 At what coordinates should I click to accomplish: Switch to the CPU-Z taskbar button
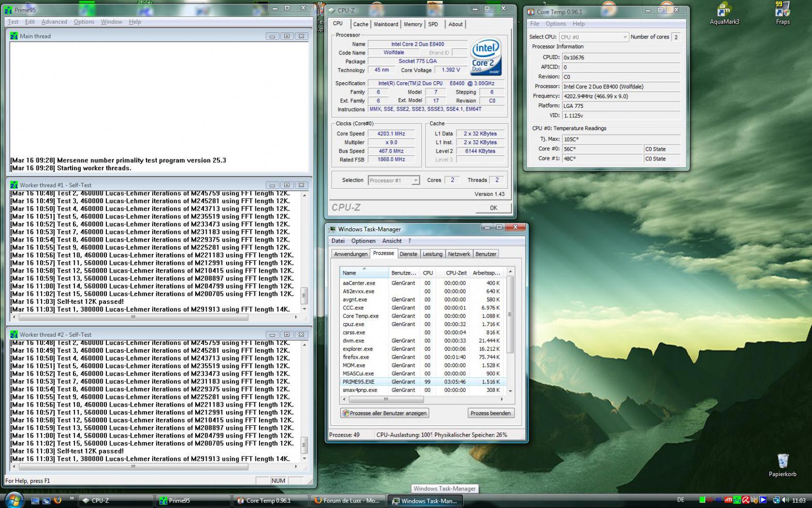pyautogui.click(x=116, y=500)
